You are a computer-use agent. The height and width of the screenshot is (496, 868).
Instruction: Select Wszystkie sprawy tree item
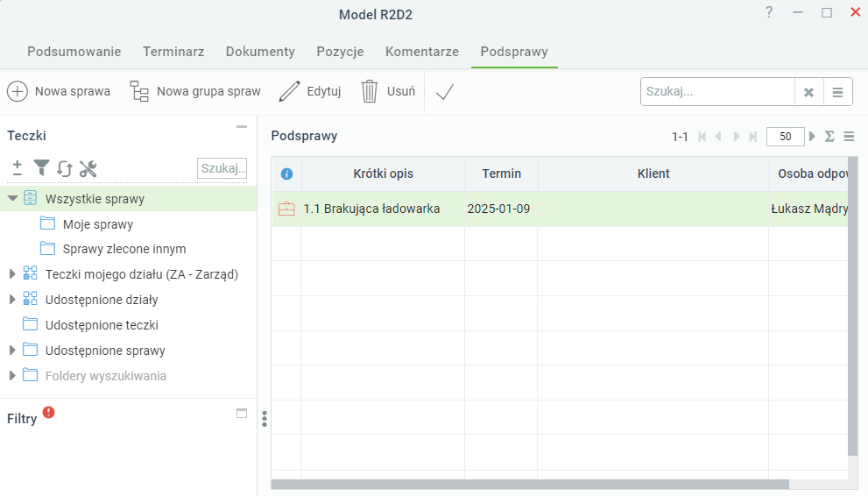[95, 199]
